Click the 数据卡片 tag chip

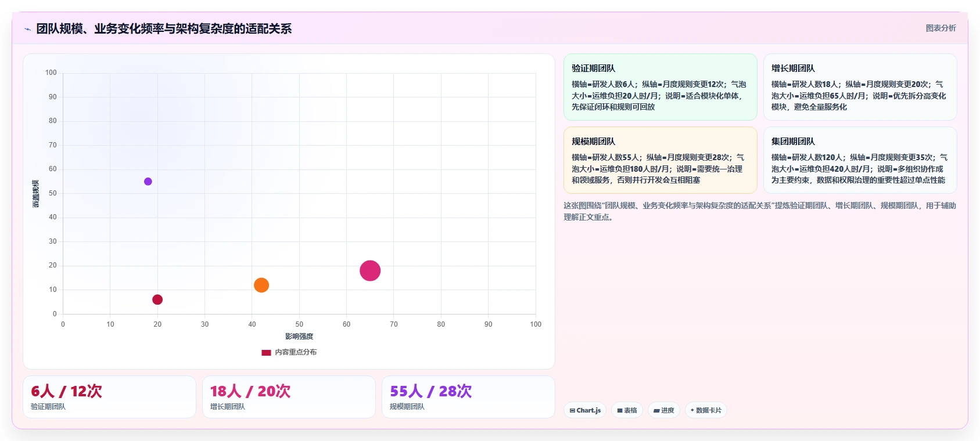pyautogui.click(x=706, y=410)
